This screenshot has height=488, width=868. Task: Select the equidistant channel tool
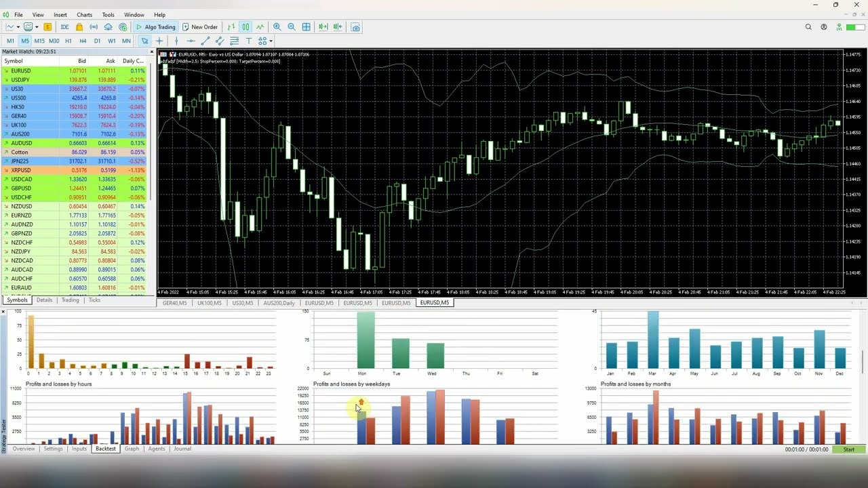click(220, 41)
